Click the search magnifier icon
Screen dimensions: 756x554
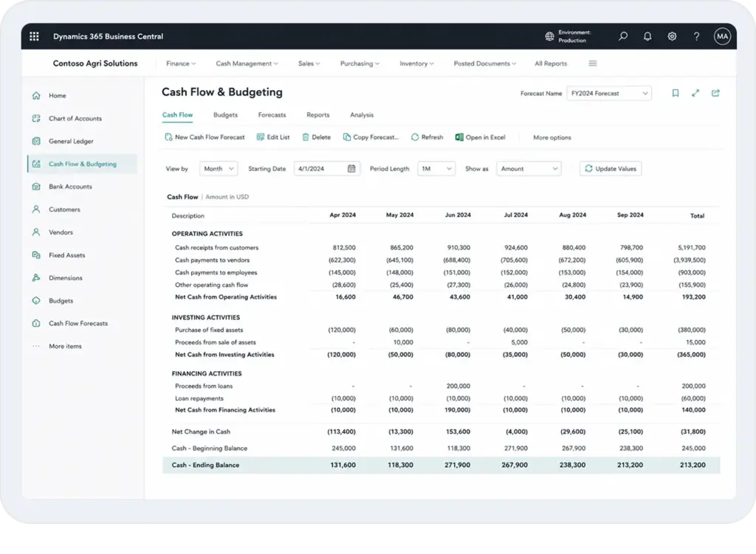click(623, 36)
